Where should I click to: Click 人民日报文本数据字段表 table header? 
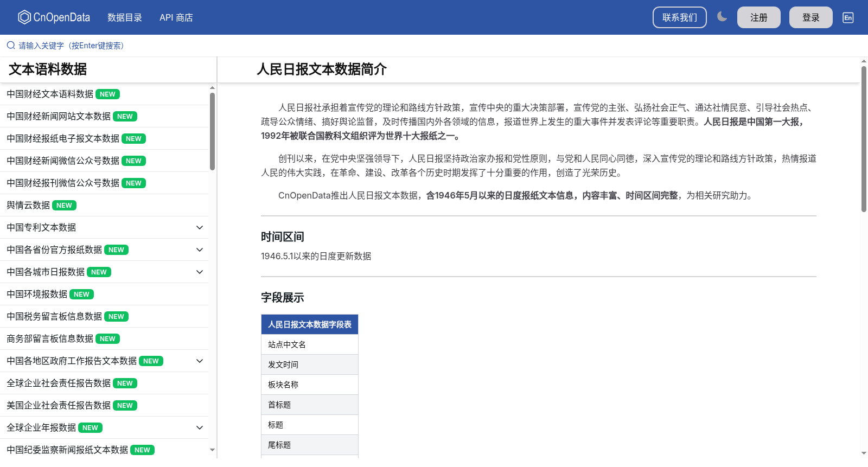[310, 324]
